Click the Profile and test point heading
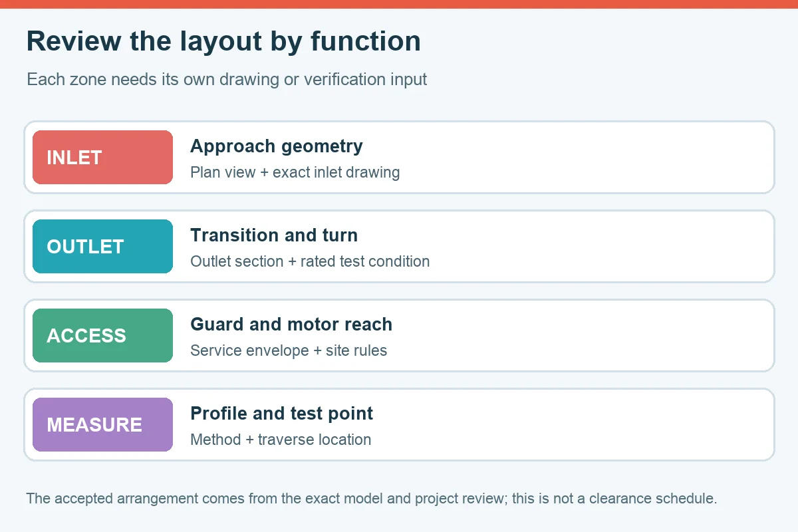Screen dimensions: 798x532 pyautogui.click(x=282, y=414)
